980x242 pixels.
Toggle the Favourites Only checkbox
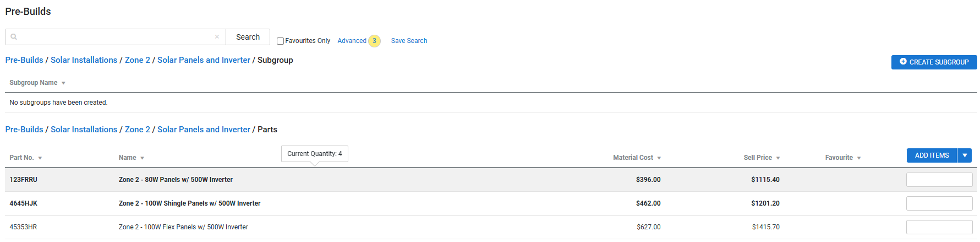[x=280, y=41]
